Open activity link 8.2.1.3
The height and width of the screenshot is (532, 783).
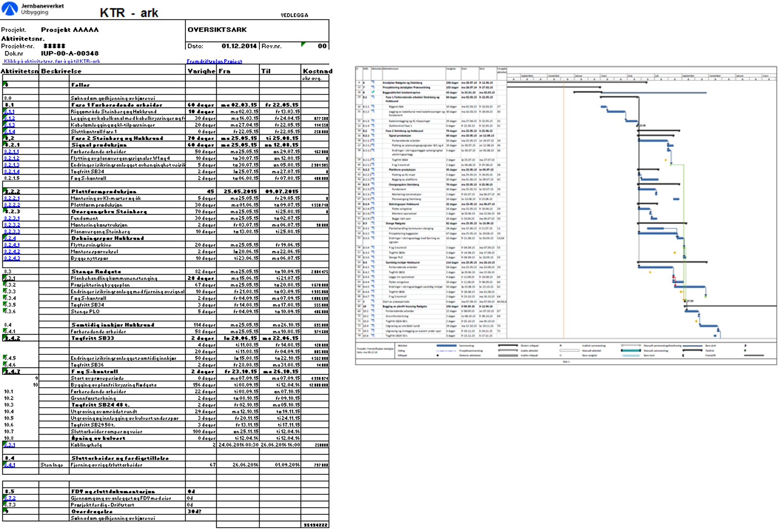point(12,165)
